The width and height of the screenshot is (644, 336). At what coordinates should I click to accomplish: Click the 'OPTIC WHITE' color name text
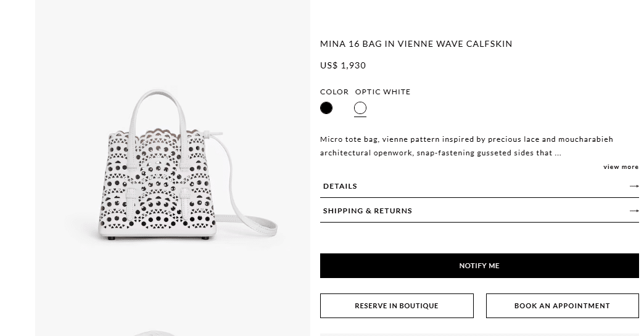[x=382, y=92]
